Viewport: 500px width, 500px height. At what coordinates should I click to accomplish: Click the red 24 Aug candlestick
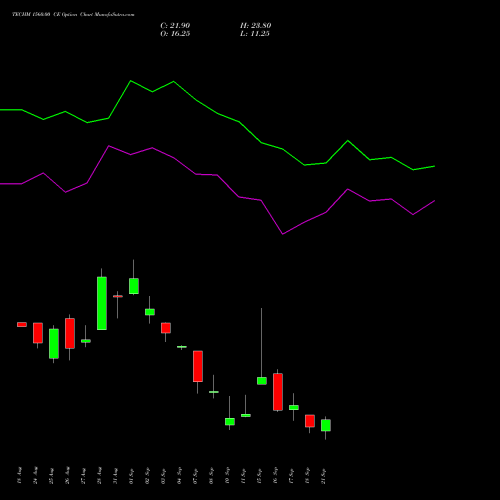[38, 333]
